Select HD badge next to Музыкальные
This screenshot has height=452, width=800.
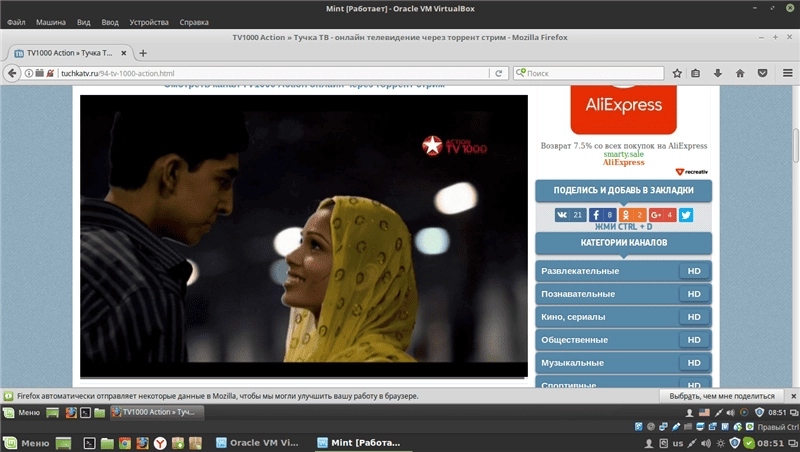pyautogui.click(x=694, y=363)
